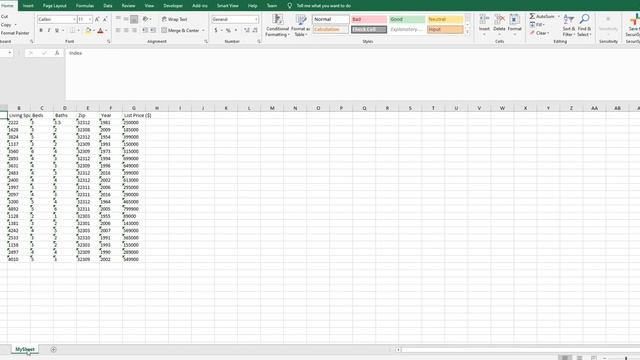Open Format as Table gallery
This screenshot has width=640, height=360.
(x=300, y=25)
